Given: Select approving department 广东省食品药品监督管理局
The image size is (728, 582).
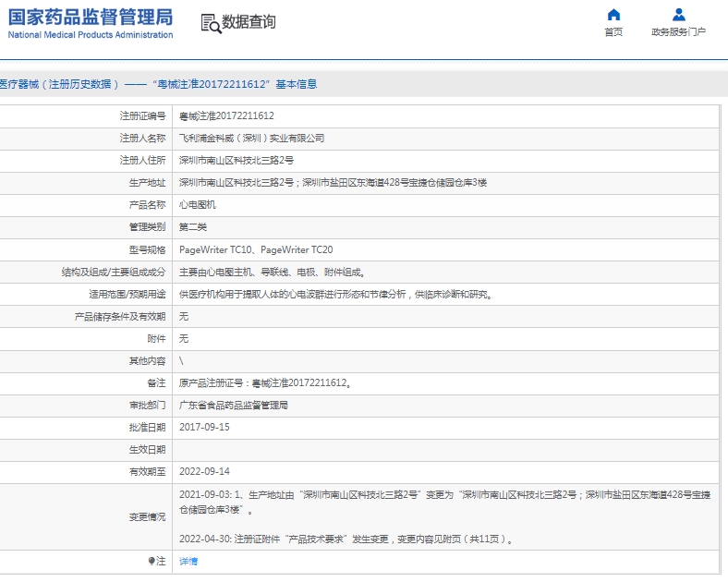Looking at the screenshot, I should pyautogui.click(x=234, y=406).
